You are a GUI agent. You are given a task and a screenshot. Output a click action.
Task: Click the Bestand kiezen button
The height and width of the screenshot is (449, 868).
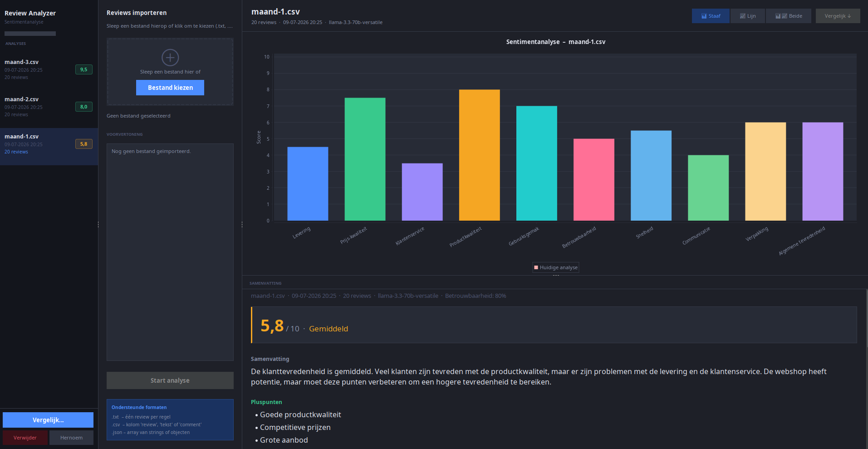(x=170, y=88)
